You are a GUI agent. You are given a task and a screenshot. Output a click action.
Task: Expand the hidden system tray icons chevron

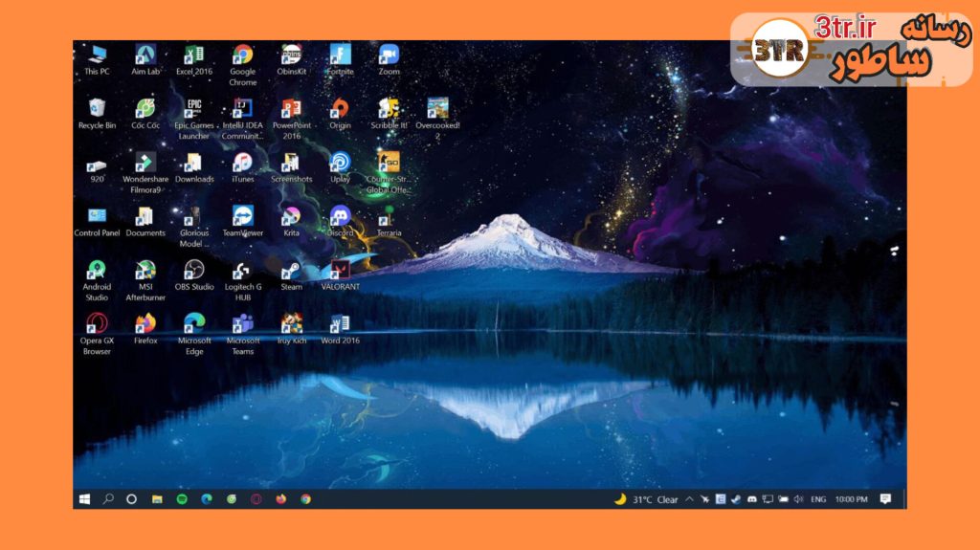pos(689,499)
